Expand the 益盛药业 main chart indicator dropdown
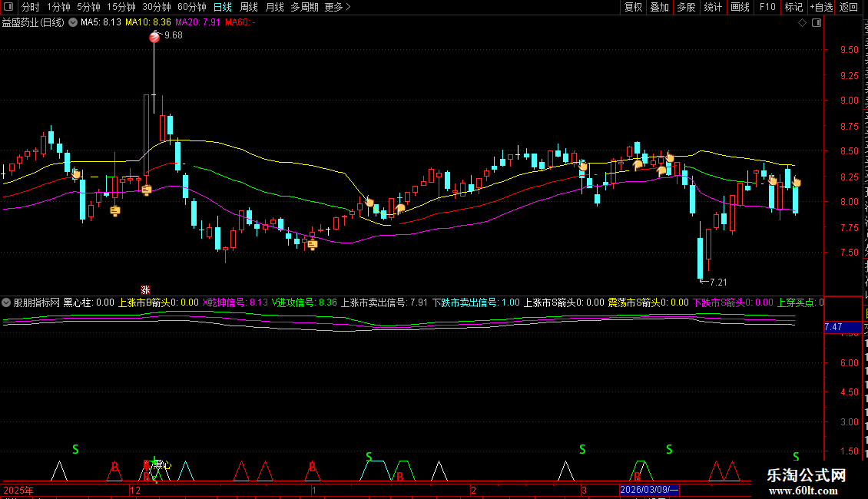Screen dimensions: 868x499 pyautogui.click(x=73, y=22)
